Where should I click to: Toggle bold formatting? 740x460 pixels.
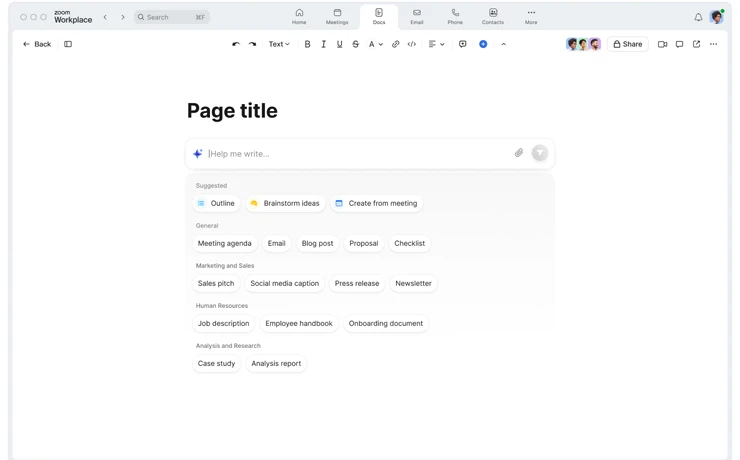tap(307, 44)
